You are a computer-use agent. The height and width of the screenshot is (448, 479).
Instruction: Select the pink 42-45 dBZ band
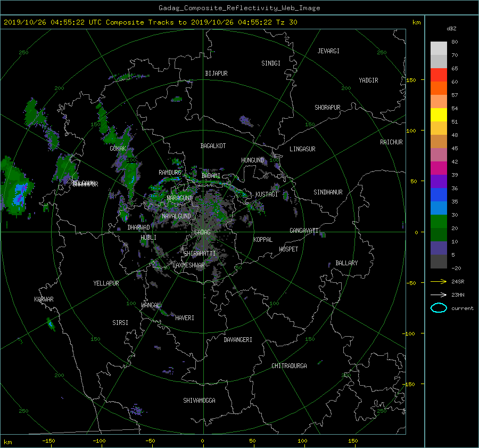[x=439, y=155]
